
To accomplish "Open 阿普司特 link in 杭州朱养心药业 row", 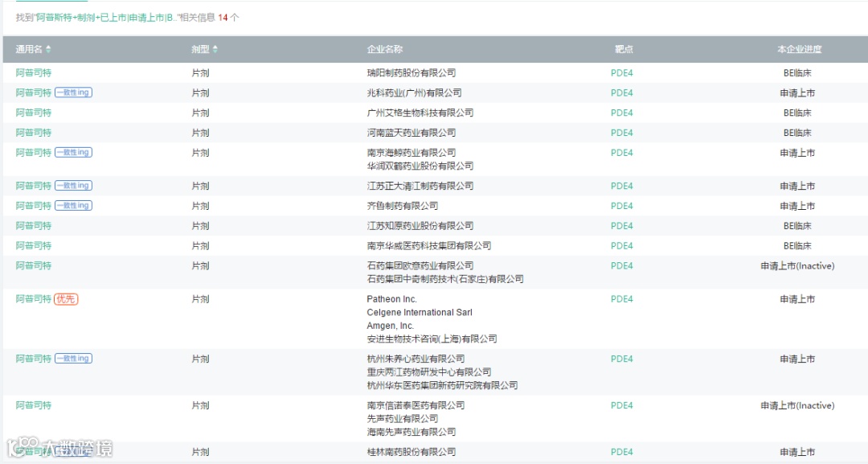I will 33,358.
